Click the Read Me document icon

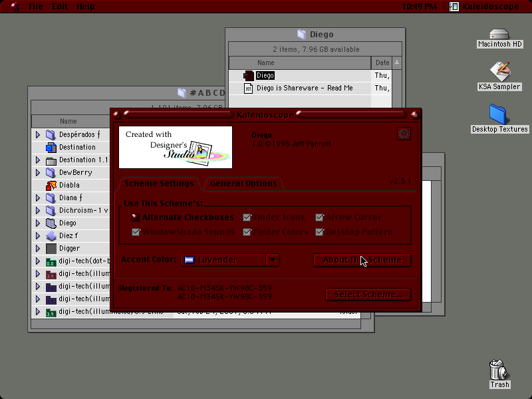coord(248,88)
